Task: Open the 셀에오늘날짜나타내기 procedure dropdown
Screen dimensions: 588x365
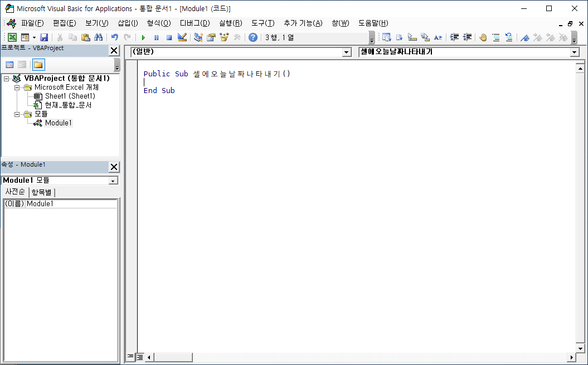Action: (575, 52)
